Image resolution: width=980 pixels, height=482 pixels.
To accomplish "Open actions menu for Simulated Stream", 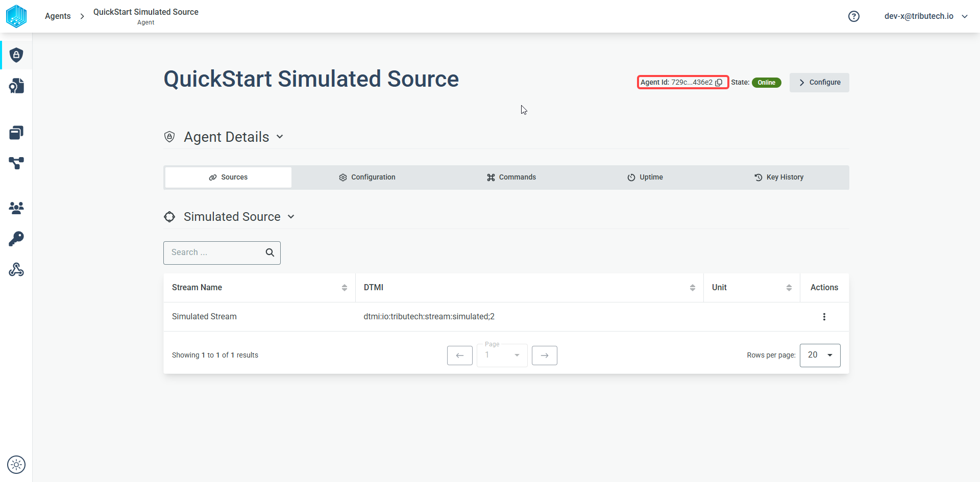I will click(824, 317).
